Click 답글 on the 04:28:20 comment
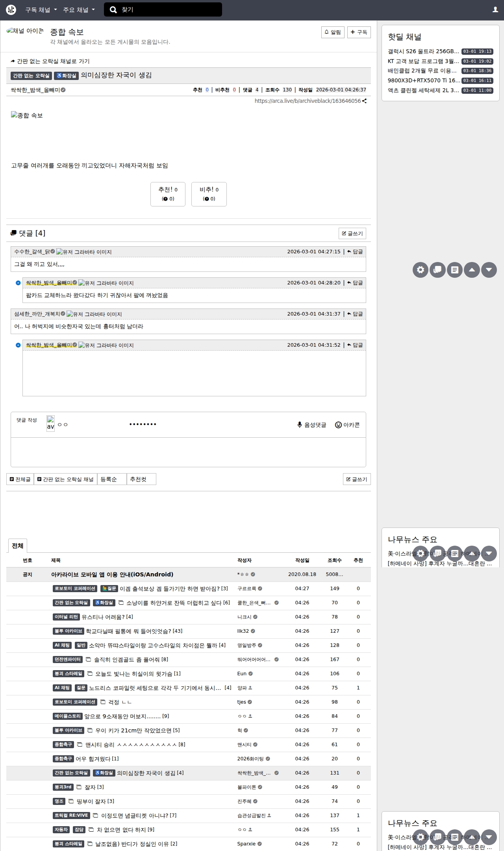The image size is (504, 851). (x=355, y=283)
